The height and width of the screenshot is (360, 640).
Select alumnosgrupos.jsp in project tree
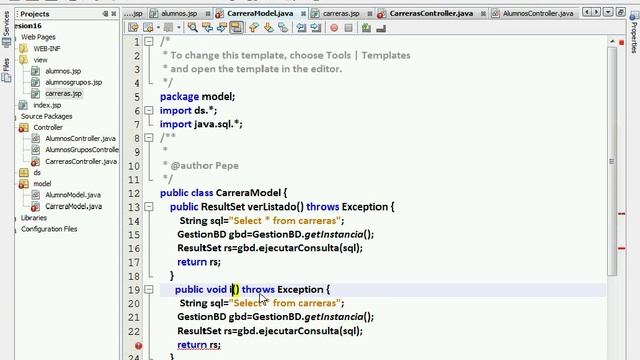pyautogui.click(x=73, y=82)
